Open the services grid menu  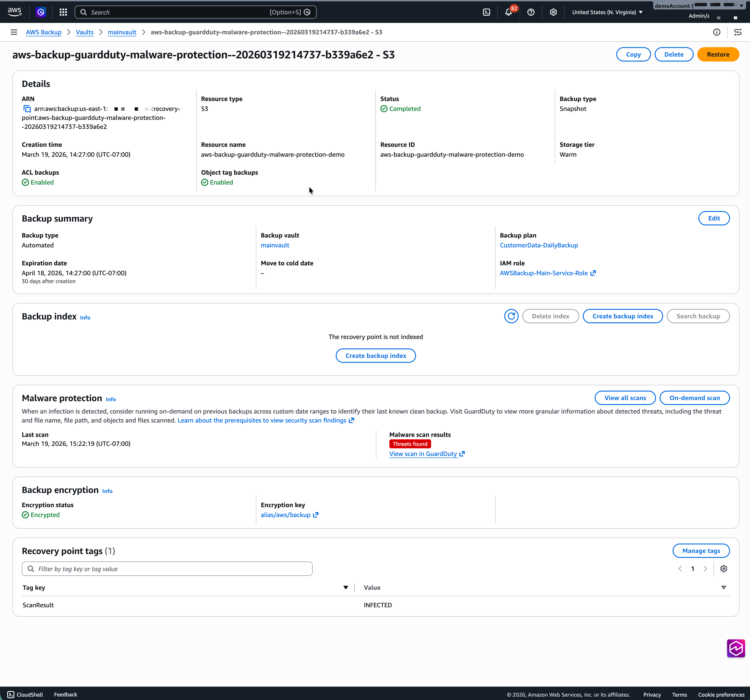click(x=63, y=12)
